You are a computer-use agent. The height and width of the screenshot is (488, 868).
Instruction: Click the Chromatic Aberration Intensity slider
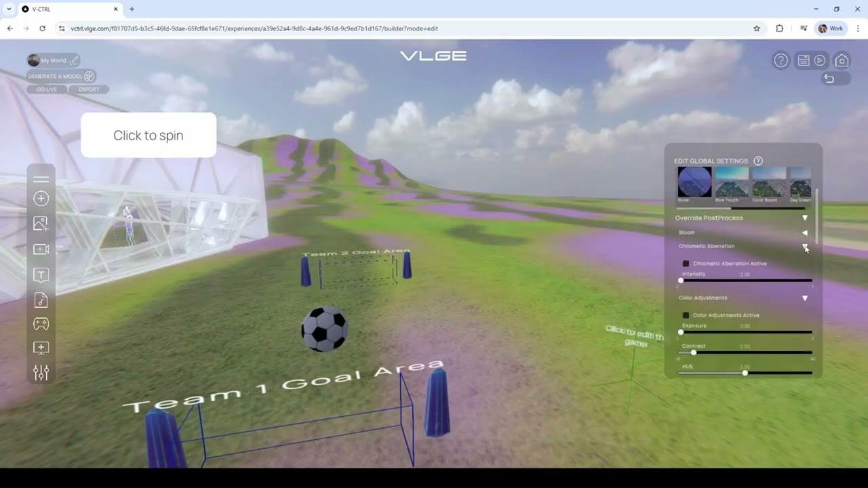click(x=746, y=281)
